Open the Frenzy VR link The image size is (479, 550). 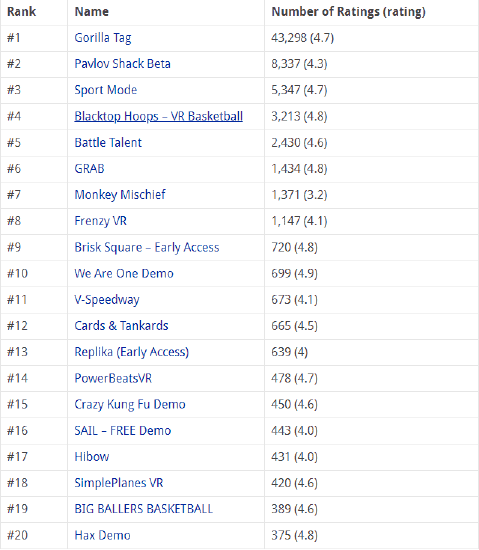(x=101, y=221)
